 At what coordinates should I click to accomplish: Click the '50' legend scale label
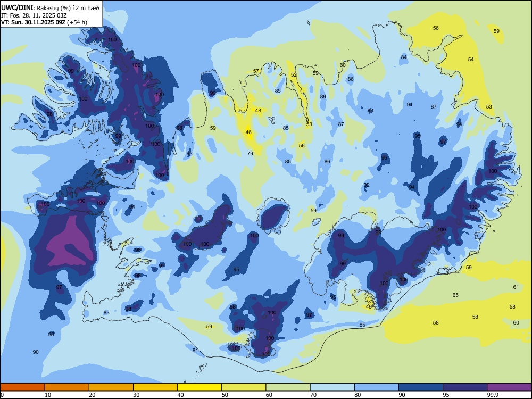(225, 395)
